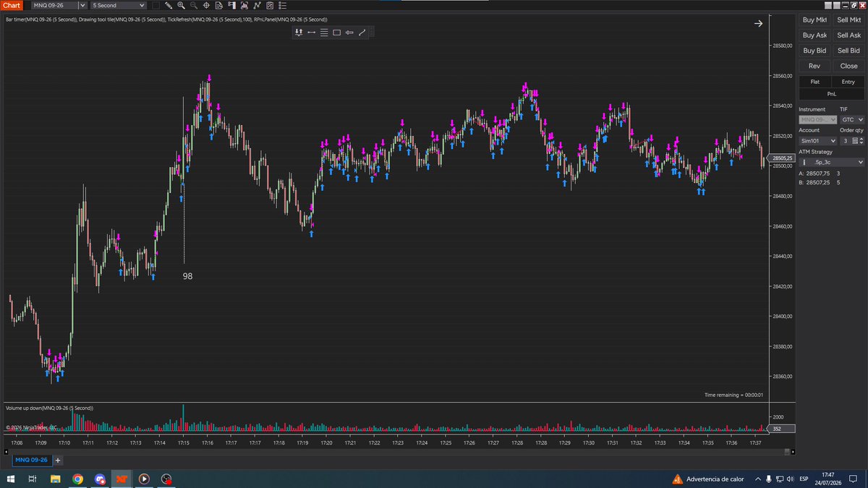Open the Account dropdown showing Sim101
The height and width of the screenshot is (488, 868).
tap(818, 141)
